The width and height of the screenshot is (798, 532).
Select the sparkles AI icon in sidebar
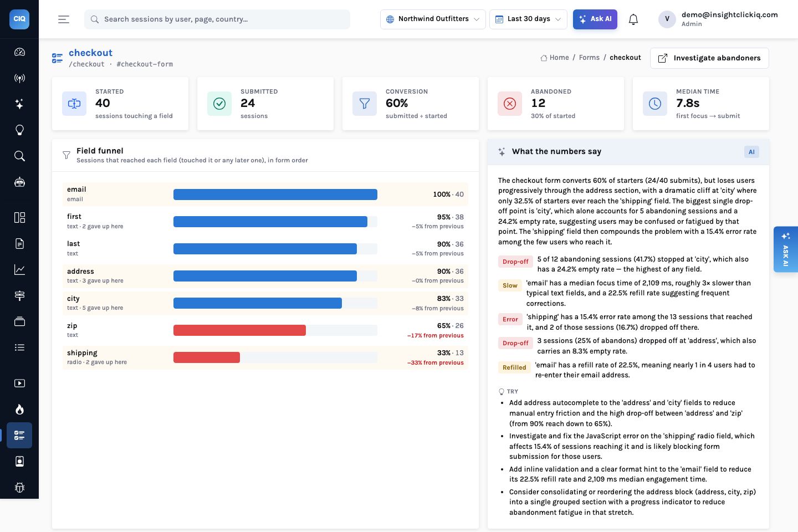pyautogui.click(x=19, y=104)
